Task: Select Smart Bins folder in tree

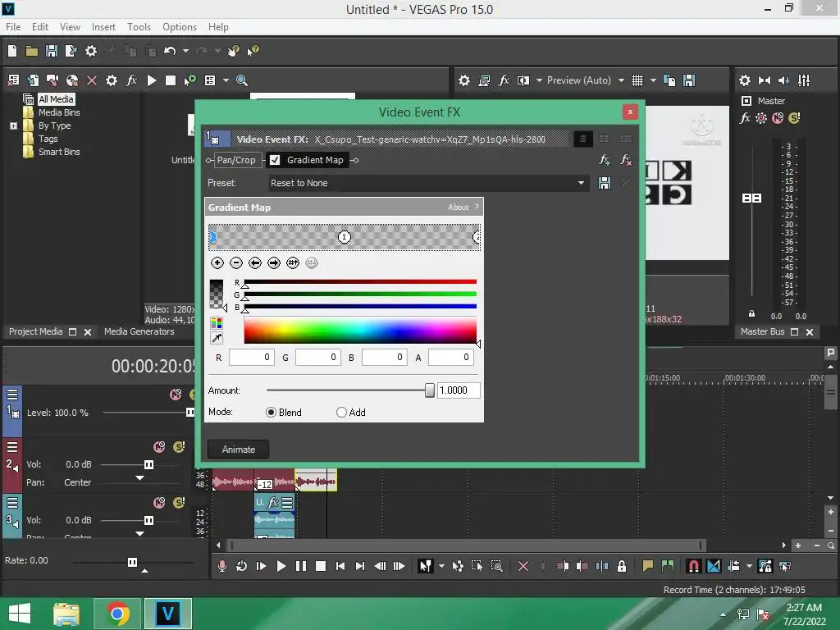Action: point(59,152)
